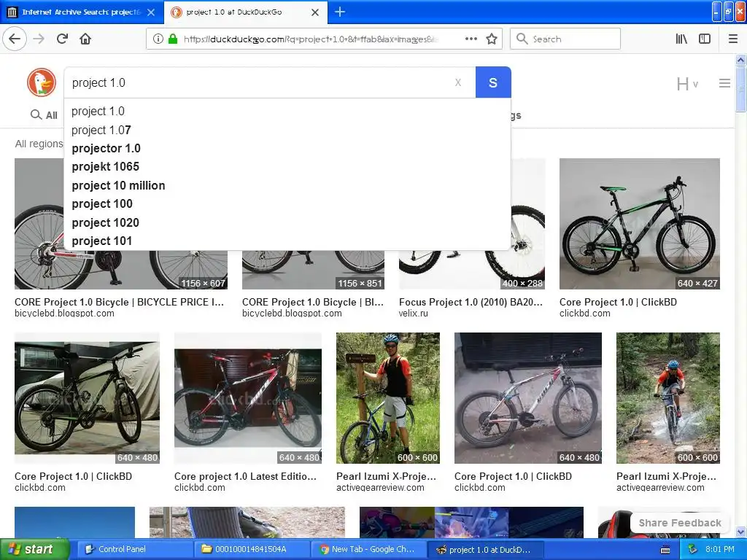Click page scrollbar up arrow
The image size is (747, 560).
[x=741, y=60]
